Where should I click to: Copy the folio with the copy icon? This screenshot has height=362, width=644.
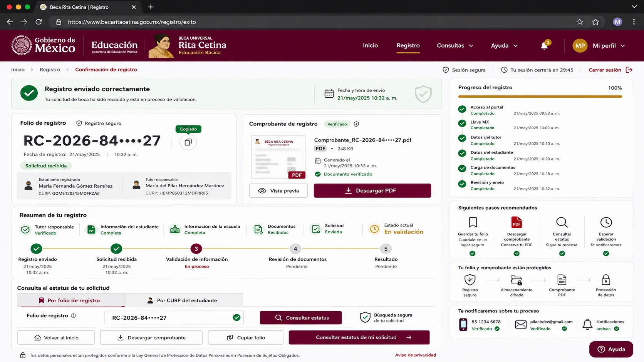click(x=188, y=142)
